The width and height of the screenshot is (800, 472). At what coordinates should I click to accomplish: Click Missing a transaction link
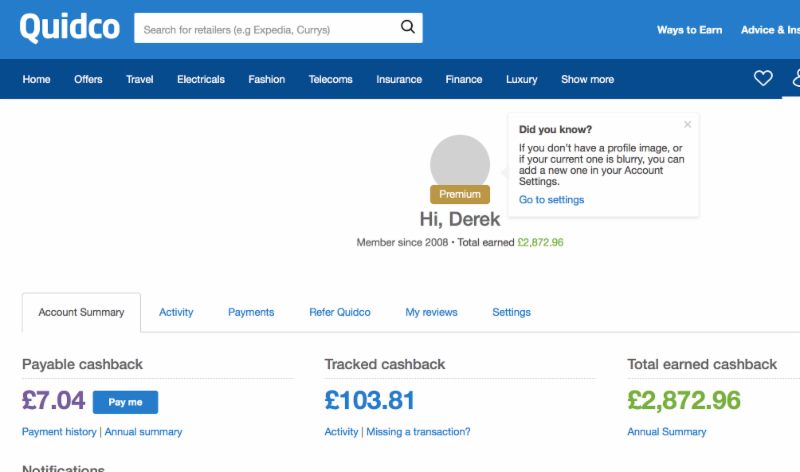(418, 432)
